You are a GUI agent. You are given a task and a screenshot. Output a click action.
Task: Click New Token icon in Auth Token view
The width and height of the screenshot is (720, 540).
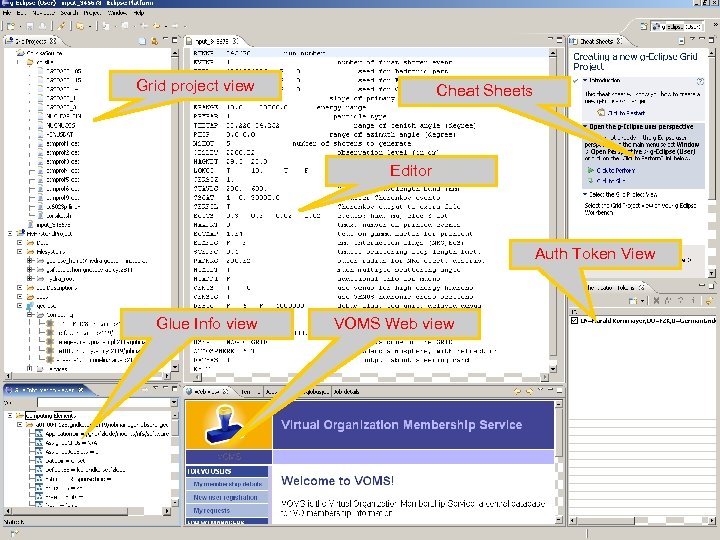point(633,300)
